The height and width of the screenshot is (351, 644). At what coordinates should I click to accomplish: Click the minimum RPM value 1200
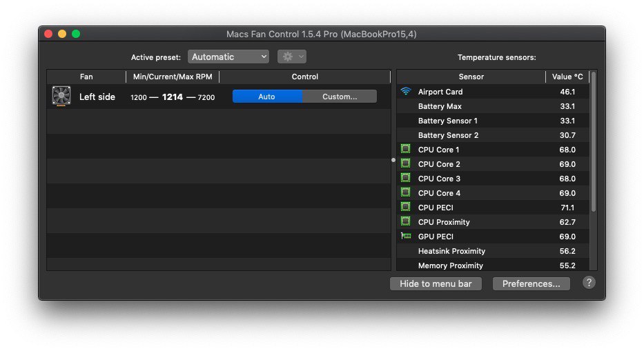[x=139, y=97]
